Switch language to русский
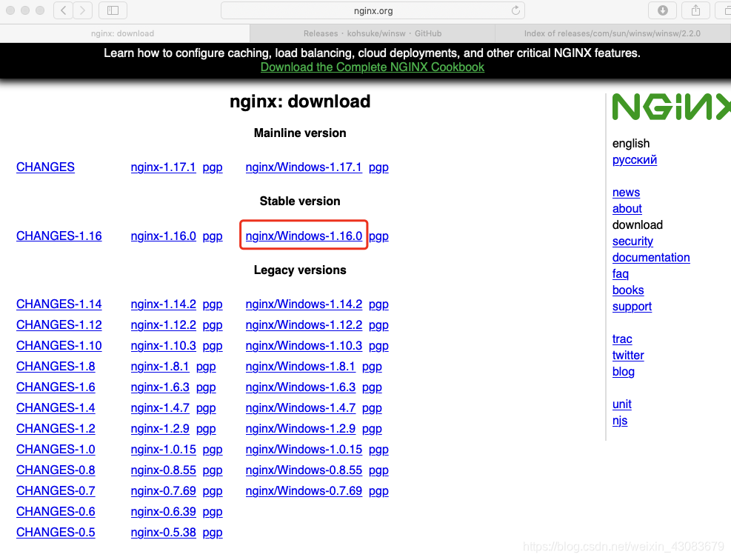 (635, 160)
